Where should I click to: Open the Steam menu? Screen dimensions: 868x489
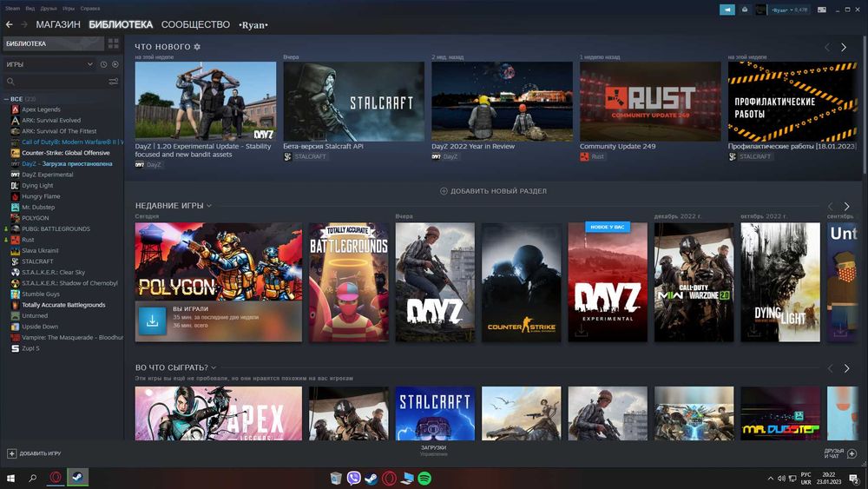click(x=12, y=9)
